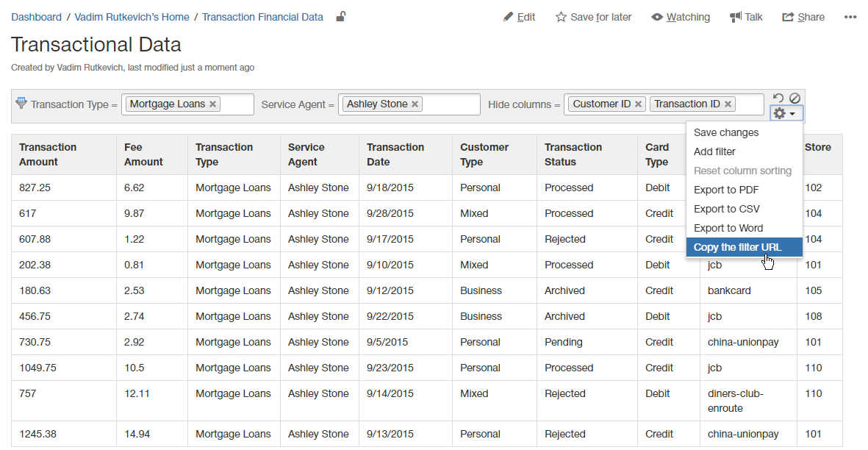
Task: Remove Transaction ID from hidden columns
Action: [x=728, y=104]
